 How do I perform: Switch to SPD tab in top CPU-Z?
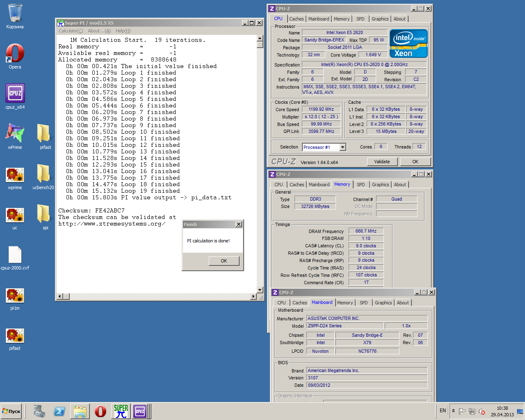[x=361, y=19]
